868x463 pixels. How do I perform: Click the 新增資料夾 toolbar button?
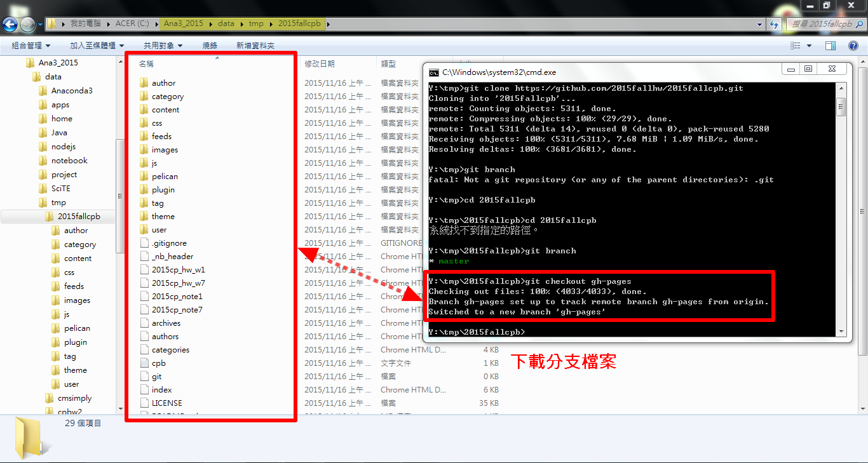(x=255, y=46)
